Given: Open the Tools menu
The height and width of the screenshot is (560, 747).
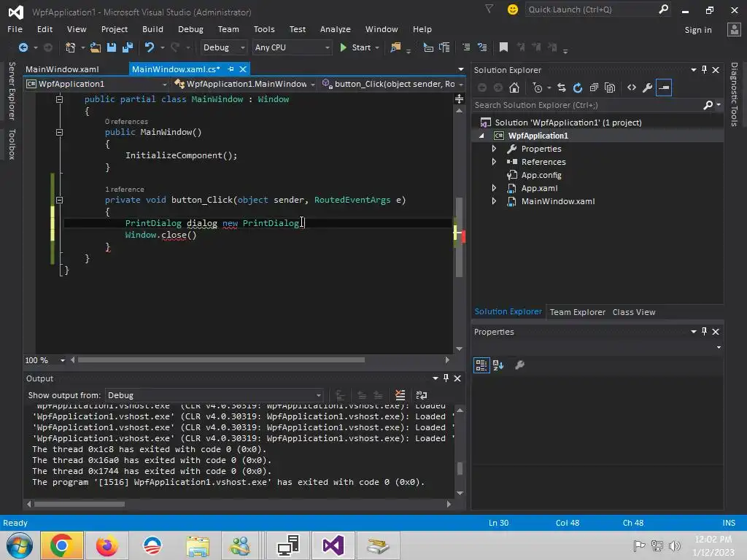Looking at the screenshot, I should pos(264,29).
